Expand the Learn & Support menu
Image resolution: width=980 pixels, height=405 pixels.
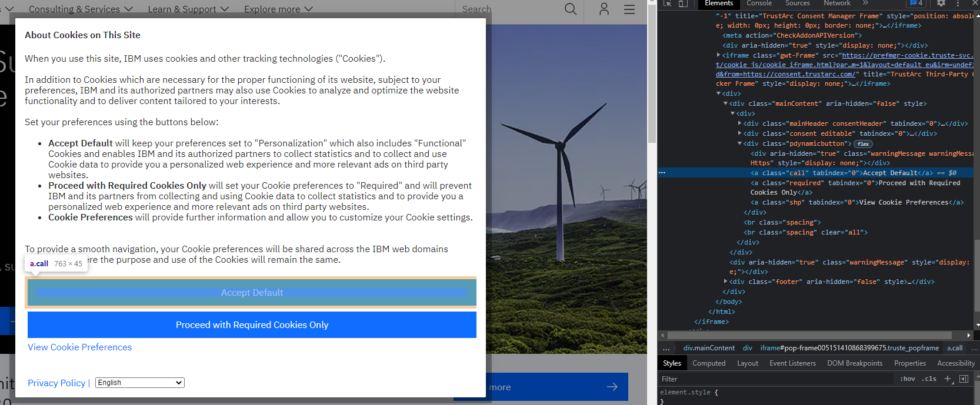[x=188, y=9]
